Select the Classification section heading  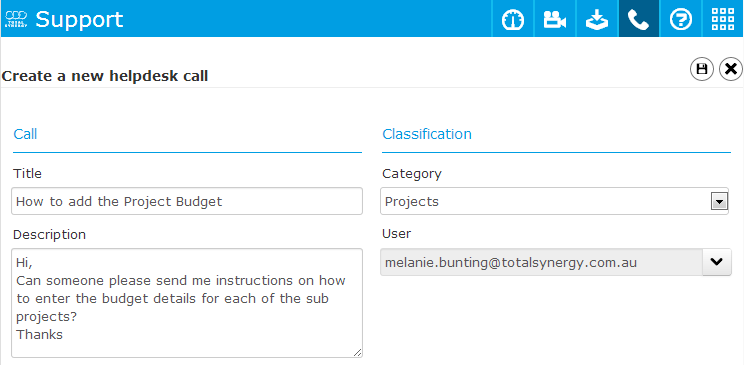tap(427, 134)
